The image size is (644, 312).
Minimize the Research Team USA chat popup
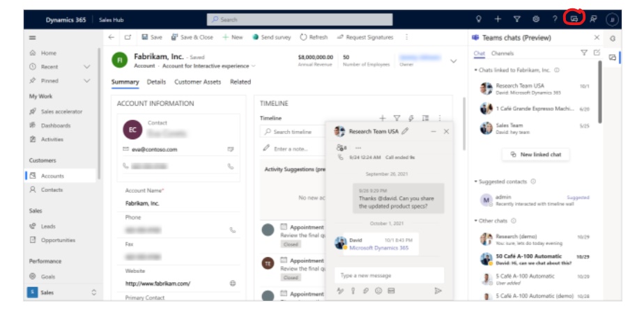click(434, 132)
